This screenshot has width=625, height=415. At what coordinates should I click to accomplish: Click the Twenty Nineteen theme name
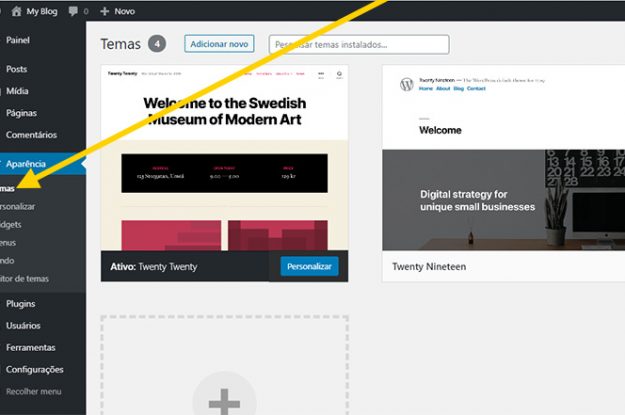click(x=429, y=267)
